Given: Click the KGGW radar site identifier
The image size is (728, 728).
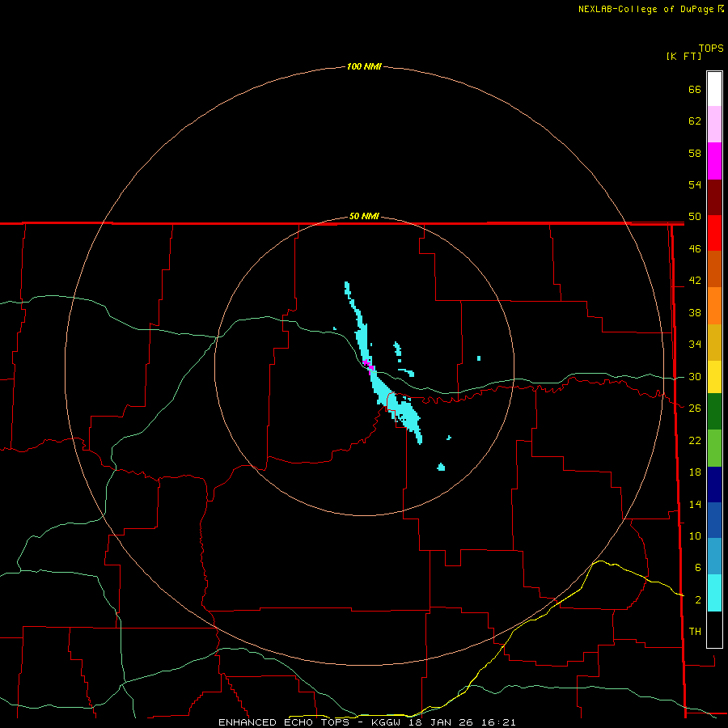Looking at the screenshot, I should click(x=385, y=722).
